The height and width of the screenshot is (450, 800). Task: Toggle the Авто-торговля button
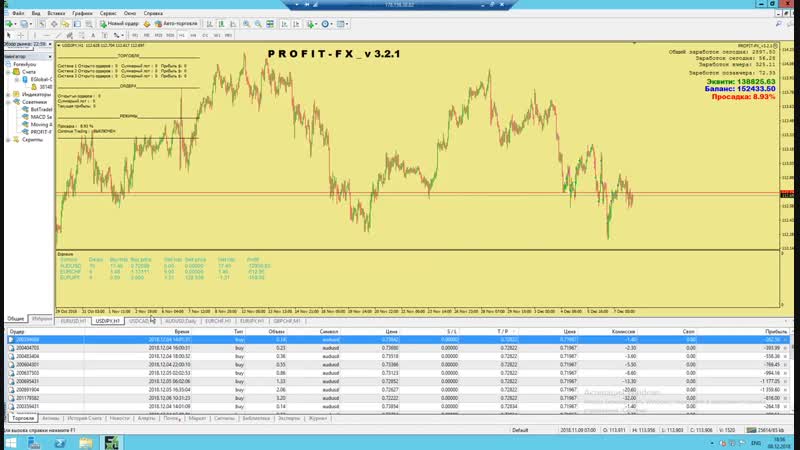coord(176,24)
